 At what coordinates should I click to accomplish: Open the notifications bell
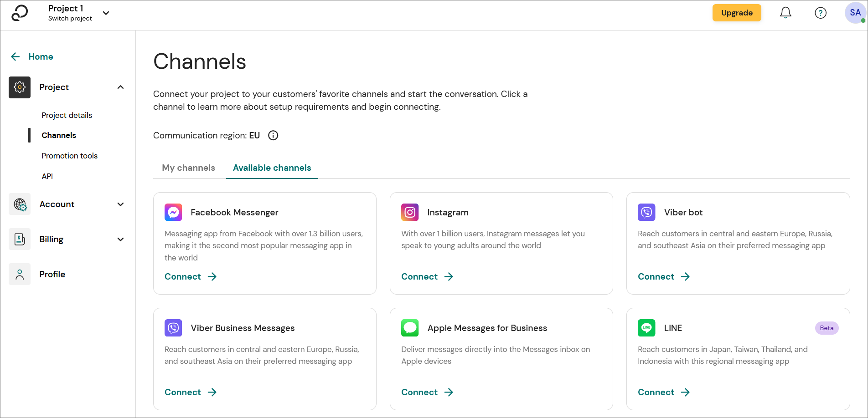click(785, 13)
